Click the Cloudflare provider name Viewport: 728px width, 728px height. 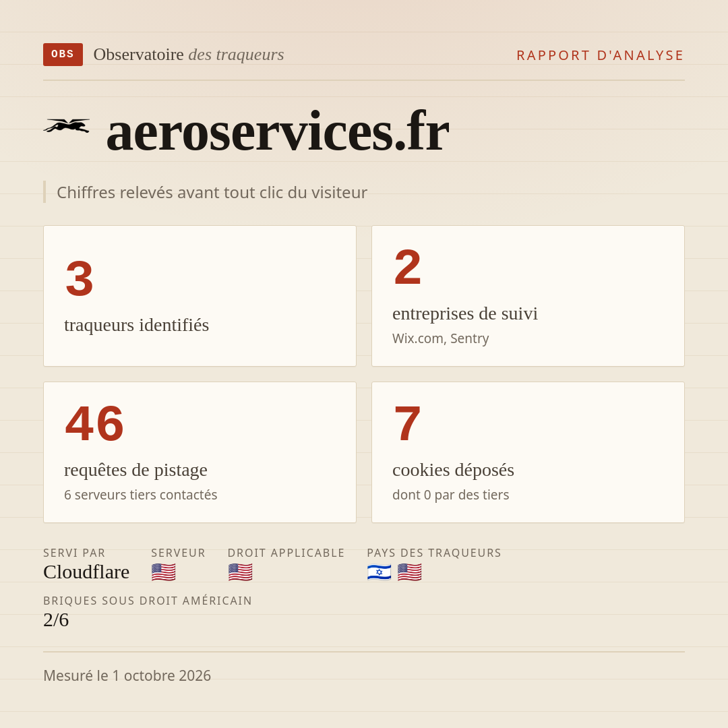[86, 572]
